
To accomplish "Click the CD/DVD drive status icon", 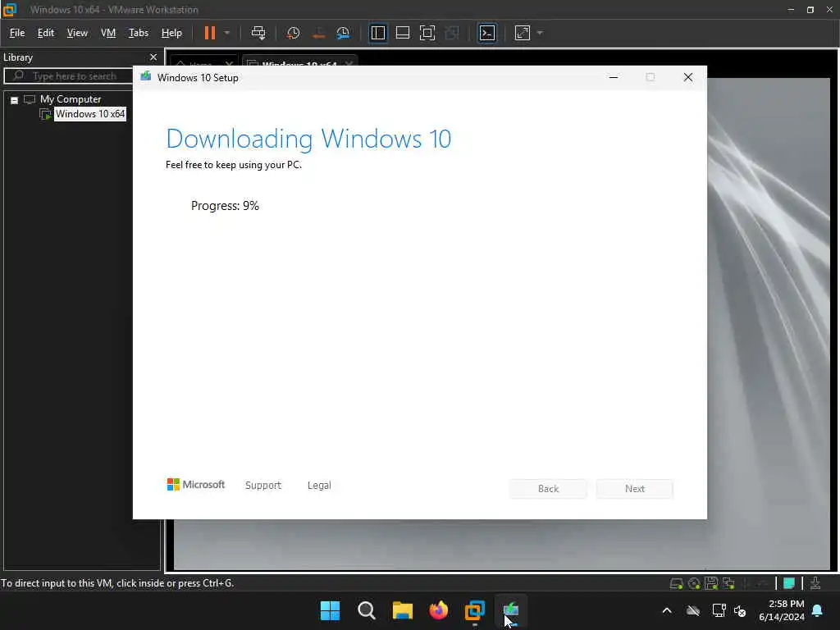I will click(694, 583).
